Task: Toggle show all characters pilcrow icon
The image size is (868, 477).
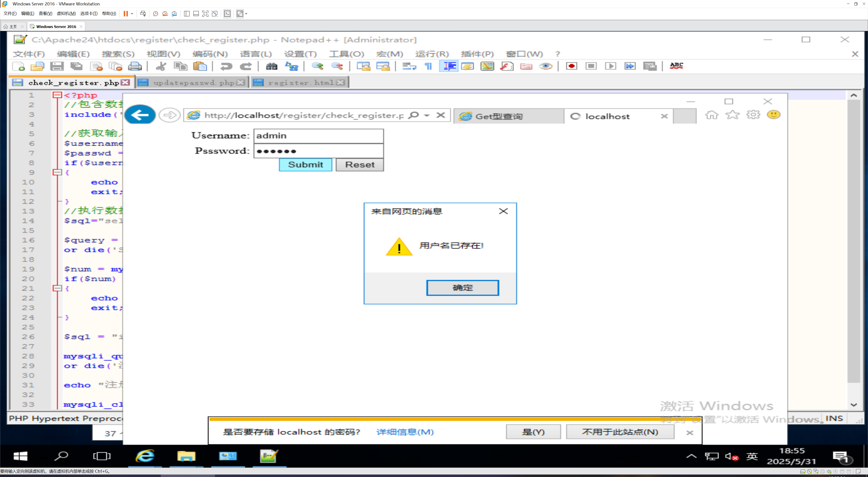Action: coord(428,66)
